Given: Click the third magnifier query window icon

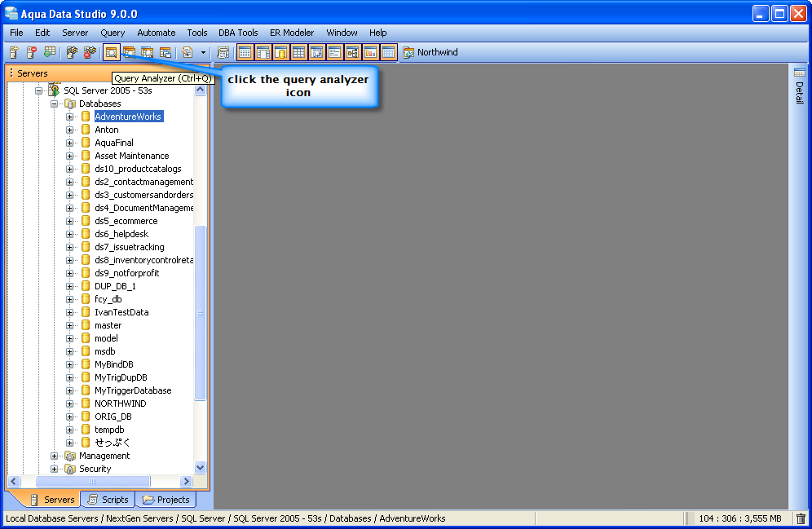Looking at the screenshot, I should (148, 52).
